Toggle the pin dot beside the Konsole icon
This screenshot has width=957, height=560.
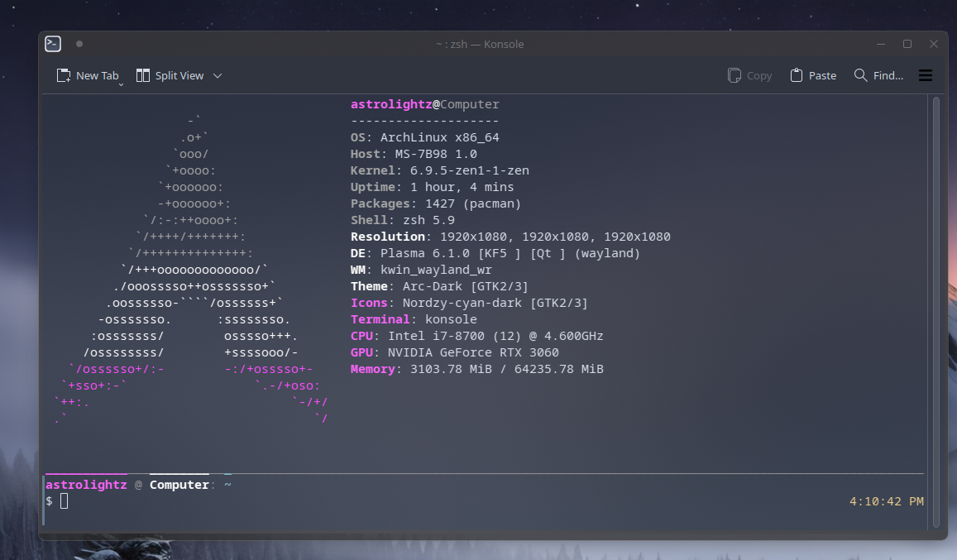pos(79,44)
